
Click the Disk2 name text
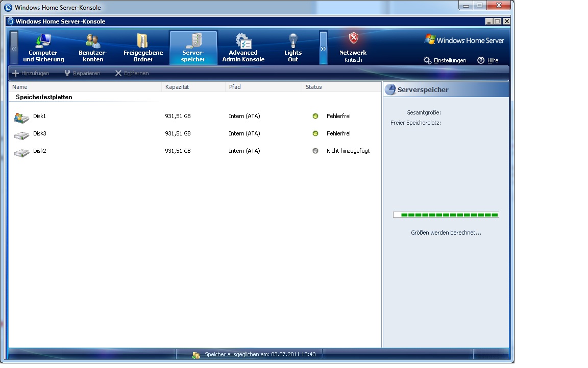40,151
